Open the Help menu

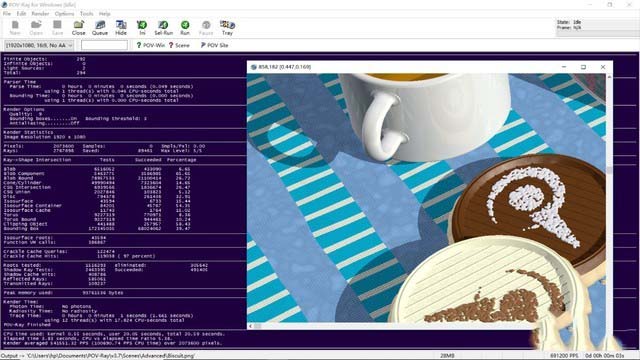104,13
